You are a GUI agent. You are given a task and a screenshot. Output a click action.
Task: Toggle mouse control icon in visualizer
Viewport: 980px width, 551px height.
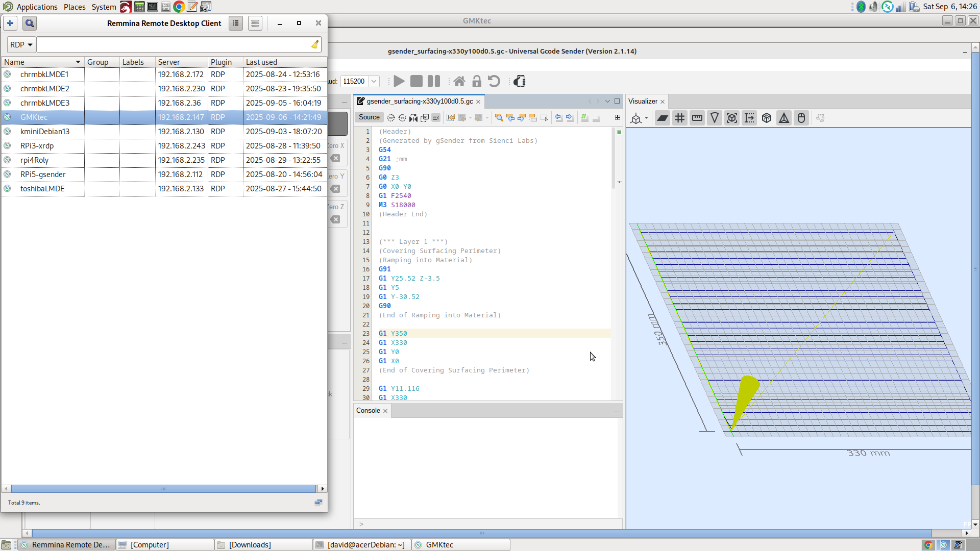[801, 118]
